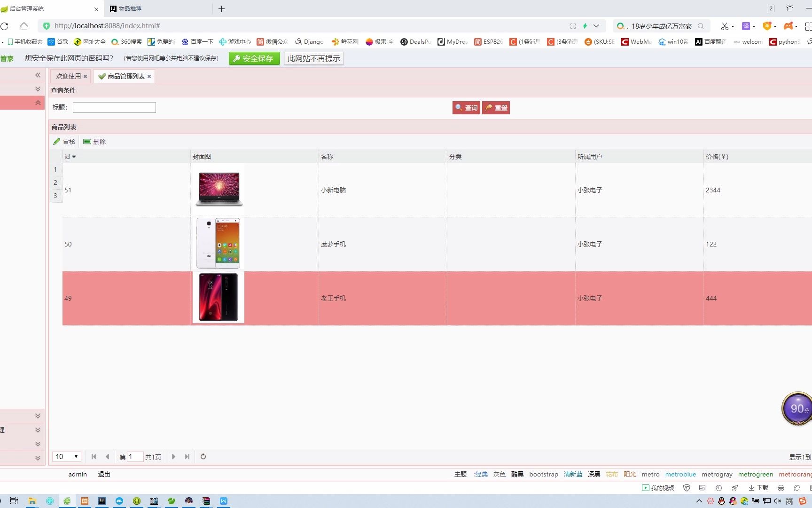
Task: Open the page size dropdown showing 10
Action: [66, 456]
